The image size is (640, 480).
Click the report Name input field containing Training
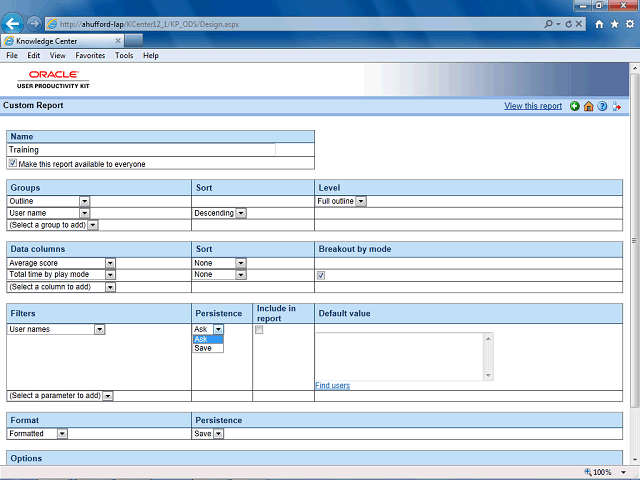[x=141, y=150]
